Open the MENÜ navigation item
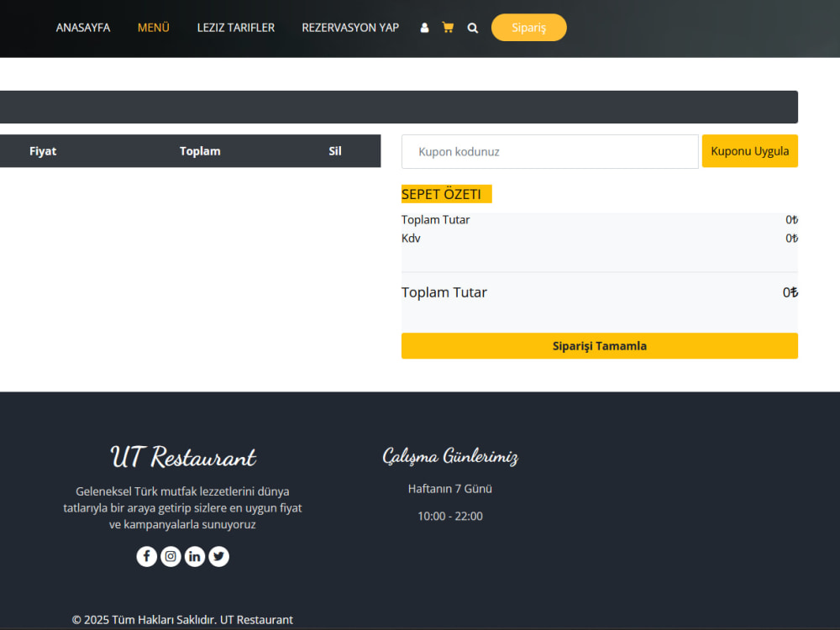This screenshot has width=840, height=630. tap(153, 28)
